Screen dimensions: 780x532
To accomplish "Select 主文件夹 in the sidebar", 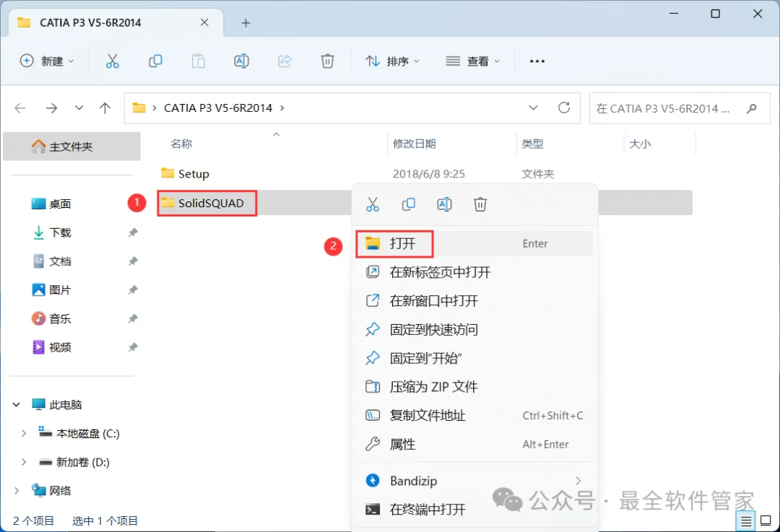I will point(71,147).
